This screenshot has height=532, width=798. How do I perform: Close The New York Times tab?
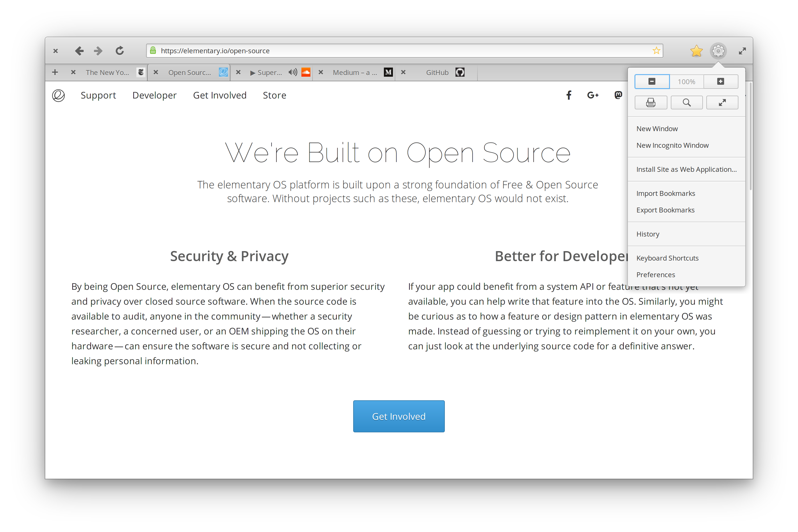(73, 72)
